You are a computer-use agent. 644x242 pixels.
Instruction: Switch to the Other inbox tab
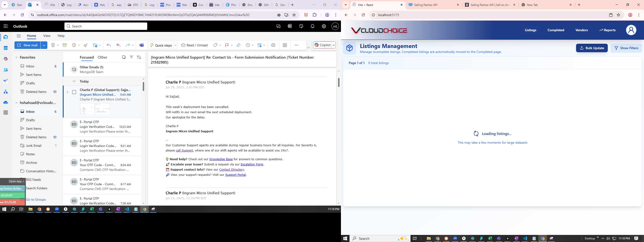(x=103, y=57)
